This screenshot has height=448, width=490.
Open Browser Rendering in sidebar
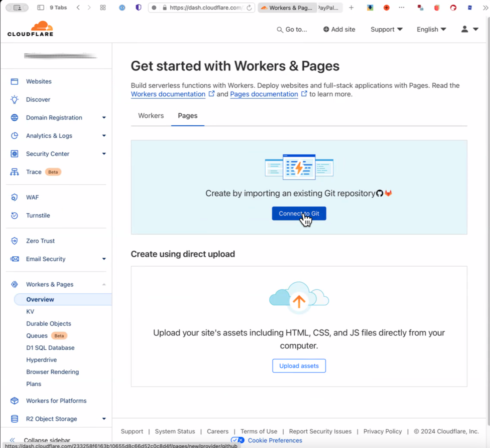tap(52, 372)
